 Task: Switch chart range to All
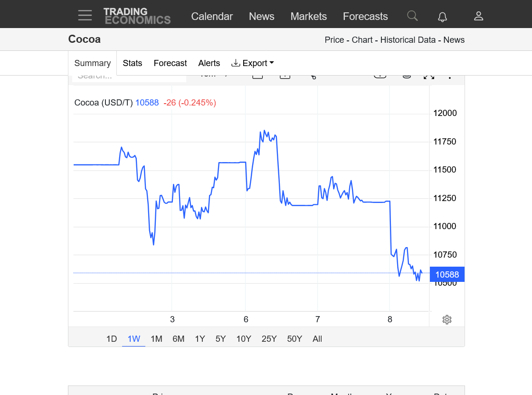317,339
